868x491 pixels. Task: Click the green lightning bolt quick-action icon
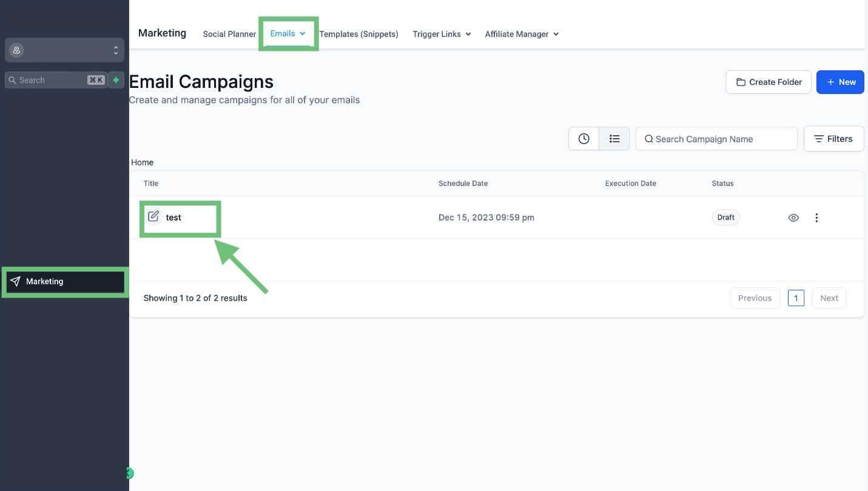(x=116, y=80)
